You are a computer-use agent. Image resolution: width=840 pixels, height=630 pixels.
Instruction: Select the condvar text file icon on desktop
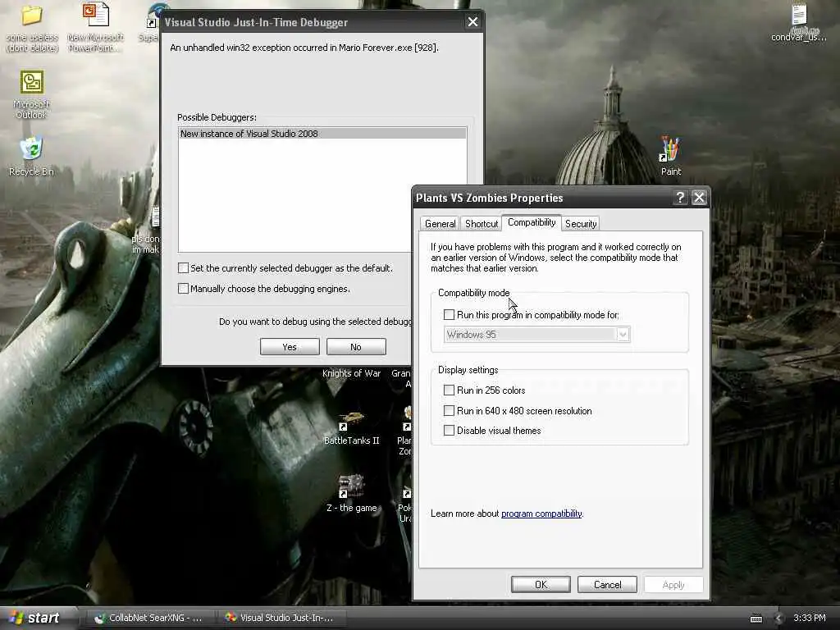pos(799,15)
